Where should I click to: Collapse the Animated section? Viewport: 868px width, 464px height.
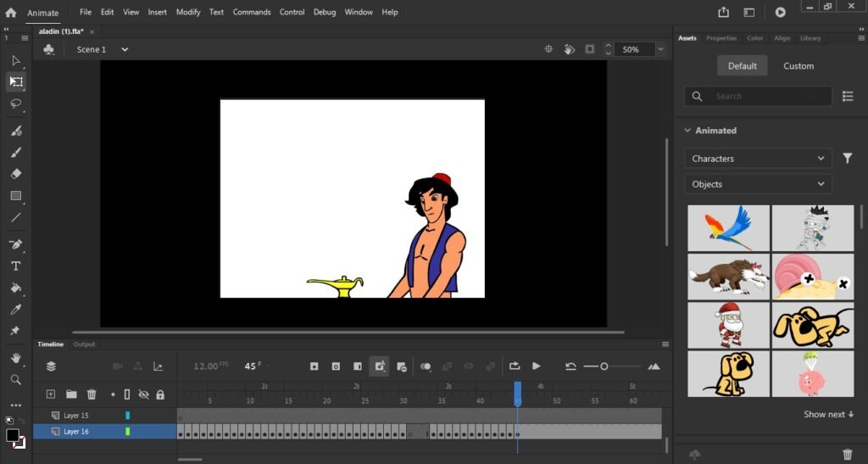(687, 130)
